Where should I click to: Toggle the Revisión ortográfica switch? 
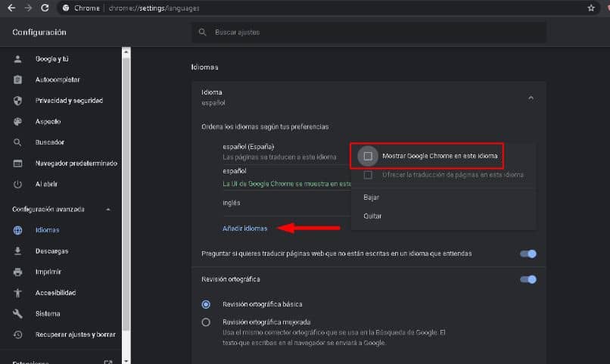528,279
